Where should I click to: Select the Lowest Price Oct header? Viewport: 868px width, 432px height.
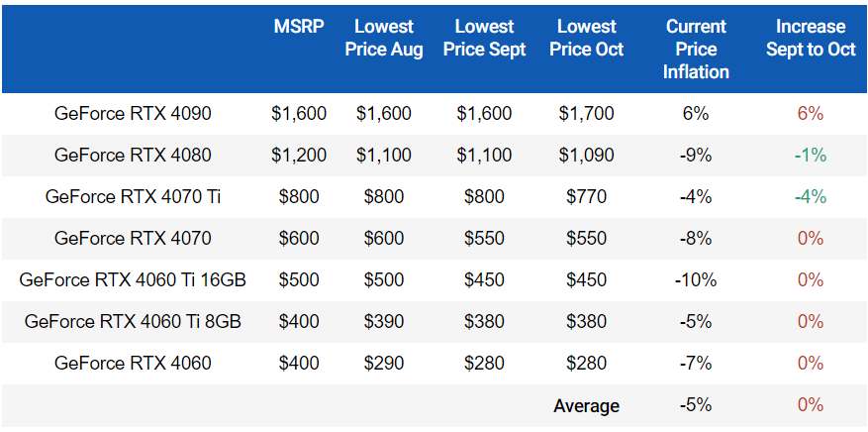pos(586,38)
